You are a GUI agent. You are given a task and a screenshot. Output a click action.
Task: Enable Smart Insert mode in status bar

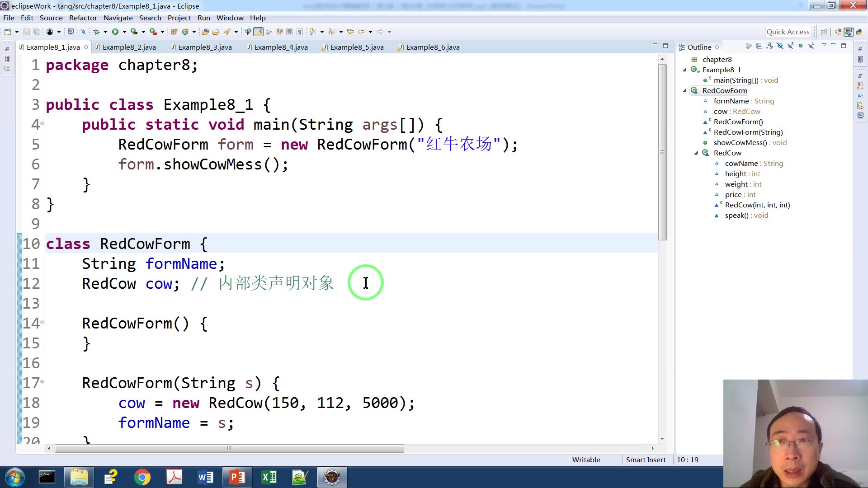[646, 459]
